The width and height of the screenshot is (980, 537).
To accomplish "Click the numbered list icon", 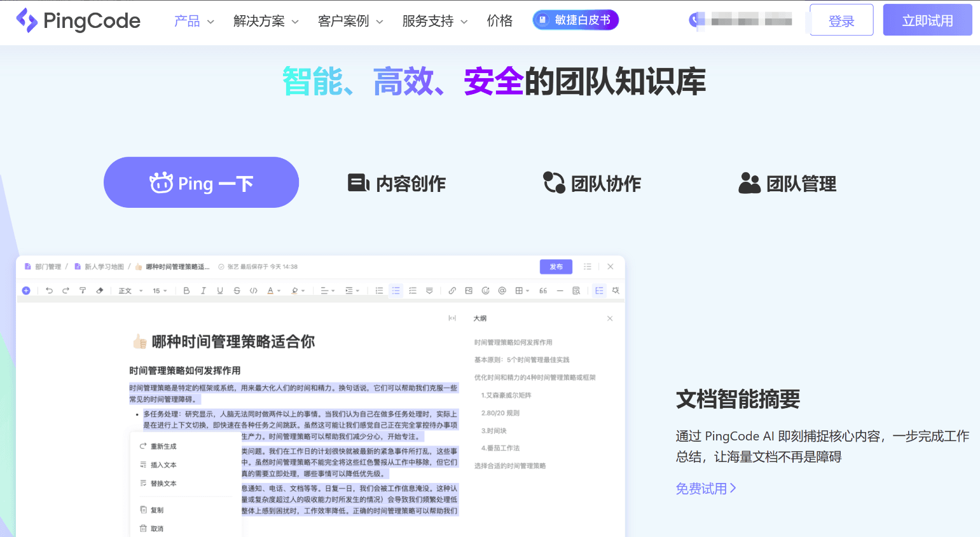I will (379, 290).
